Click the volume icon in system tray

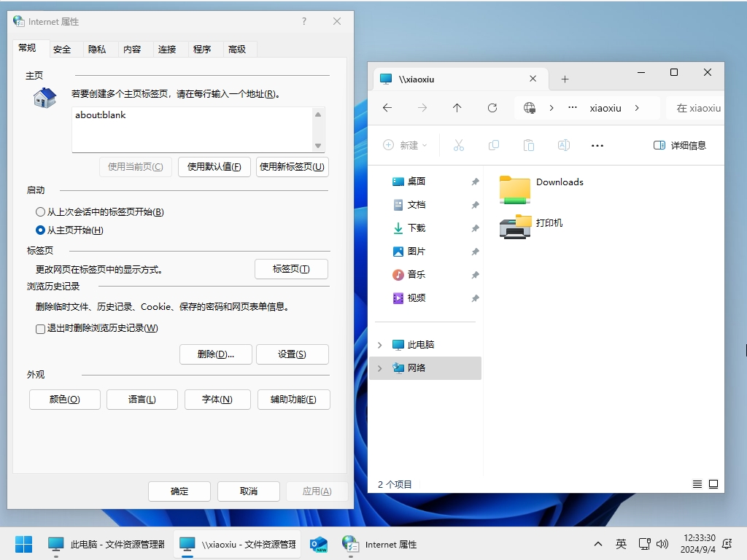(663, 544)
